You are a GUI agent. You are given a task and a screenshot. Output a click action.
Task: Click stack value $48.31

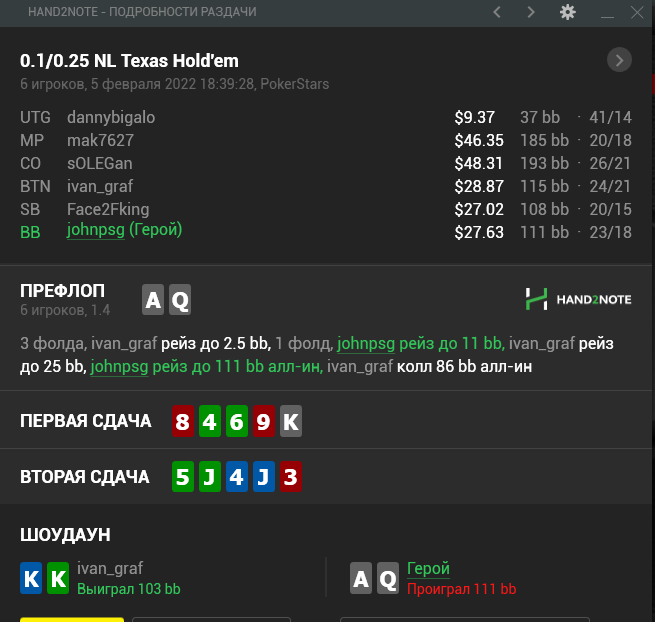(479, 163)
